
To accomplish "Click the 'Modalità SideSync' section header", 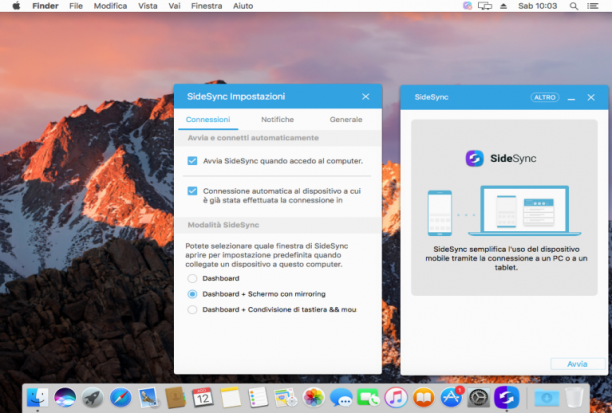I will 223,225.
